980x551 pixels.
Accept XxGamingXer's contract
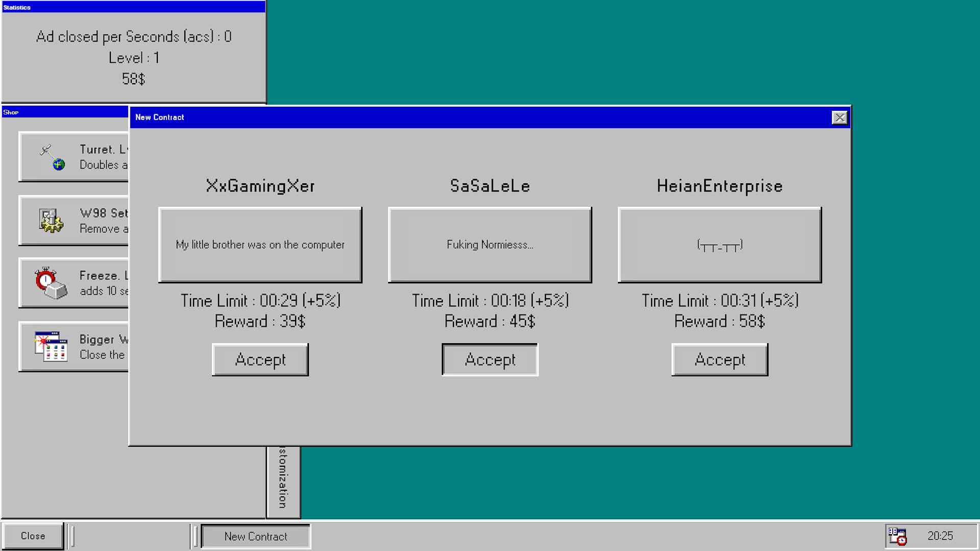(260, 360)
